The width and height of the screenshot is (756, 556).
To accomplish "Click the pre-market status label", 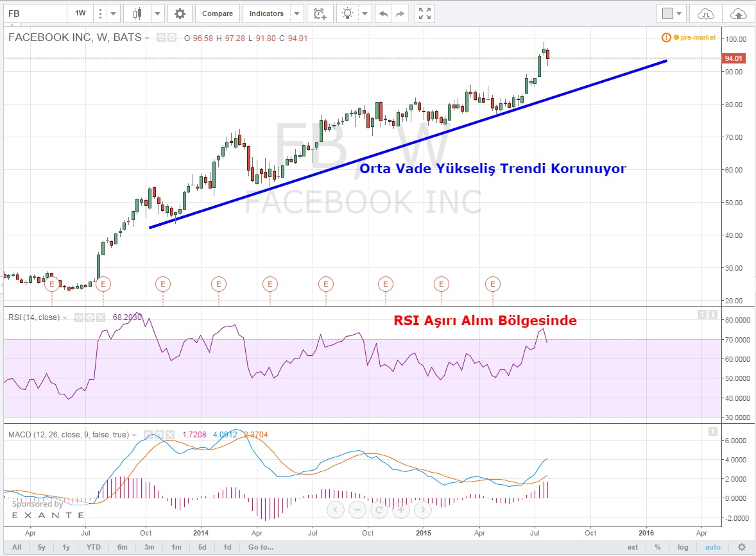I will point(698,37).
